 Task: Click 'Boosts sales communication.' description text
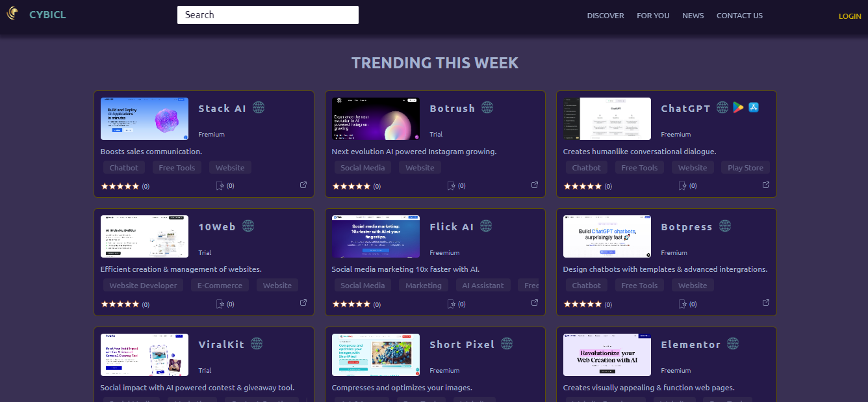point(151,152)
